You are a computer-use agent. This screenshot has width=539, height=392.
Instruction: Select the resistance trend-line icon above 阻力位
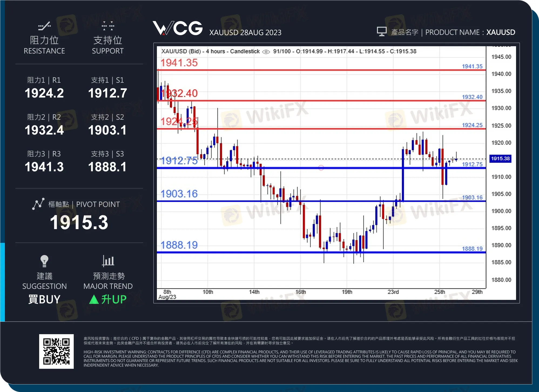[x=44, y=26]
